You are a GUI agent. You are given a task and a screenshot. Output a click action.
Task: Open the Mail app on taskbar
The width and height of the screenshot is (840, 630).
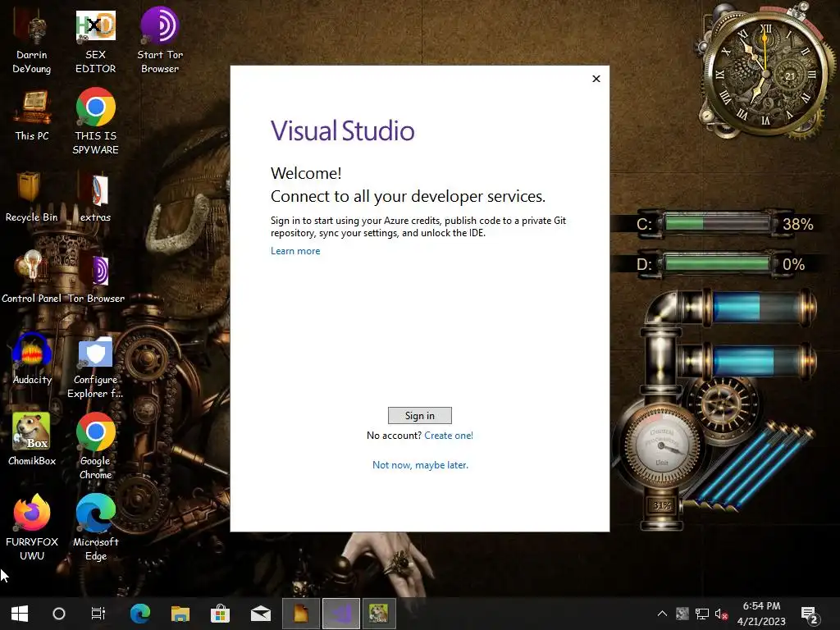tap(261, 614)
